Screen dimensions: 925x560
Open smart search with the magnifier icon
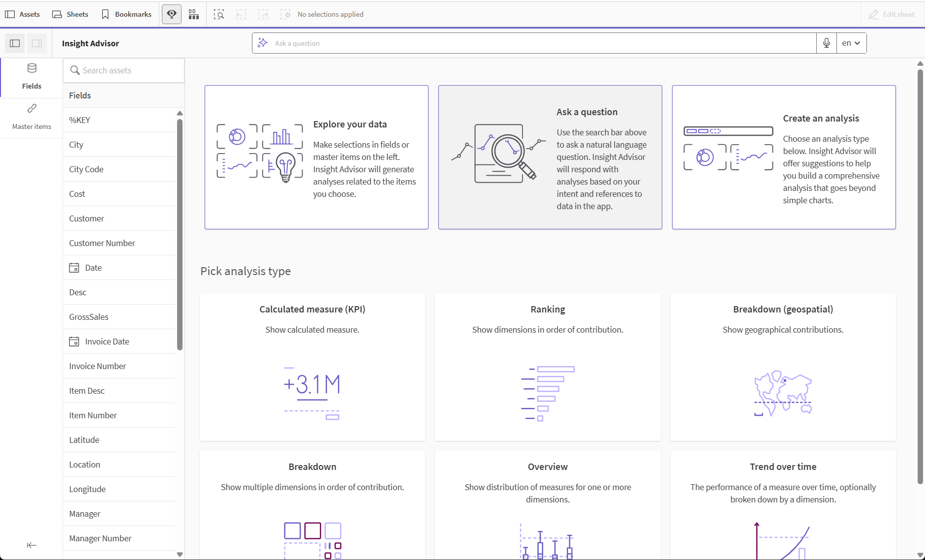click(219, 14)
